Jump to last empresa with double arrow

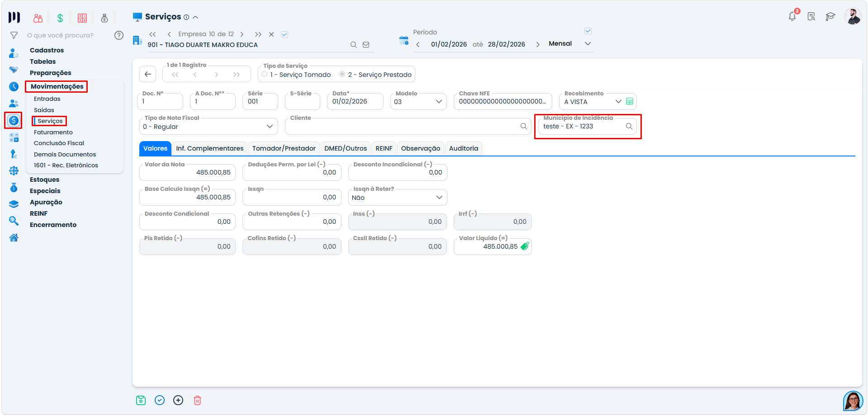coord(258,34)
